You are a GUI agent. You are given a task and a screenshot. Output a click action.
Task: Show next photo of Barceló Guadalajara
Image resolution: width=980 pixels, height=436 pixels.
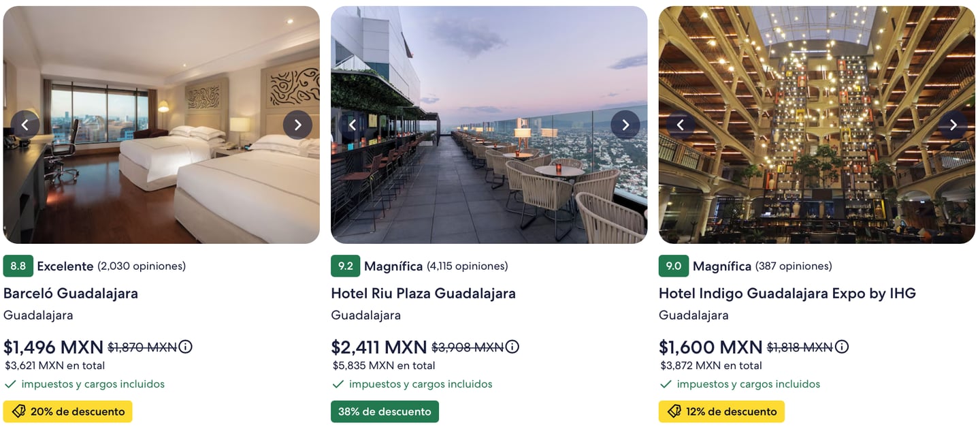click(x=297, y=125)
